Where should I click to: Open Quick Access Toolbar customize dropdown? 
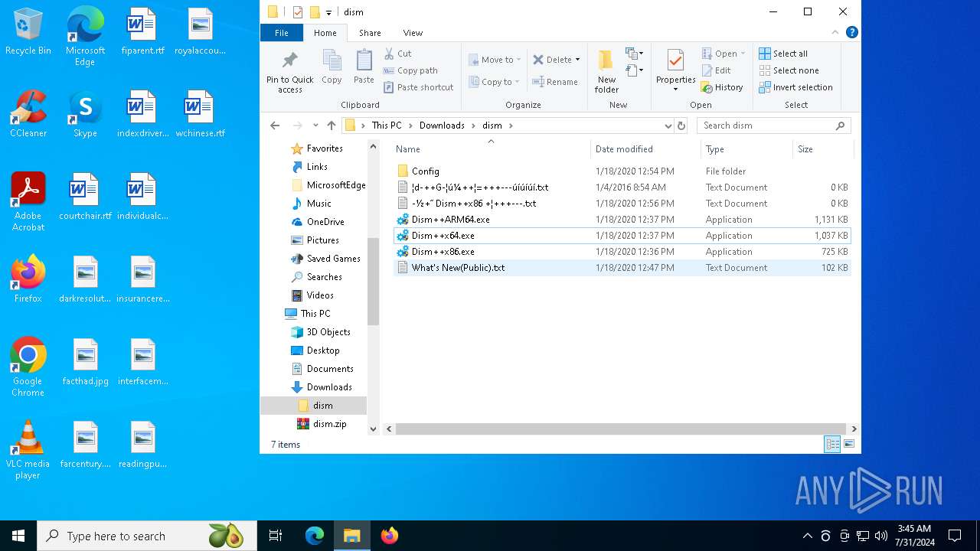(328, 12)
